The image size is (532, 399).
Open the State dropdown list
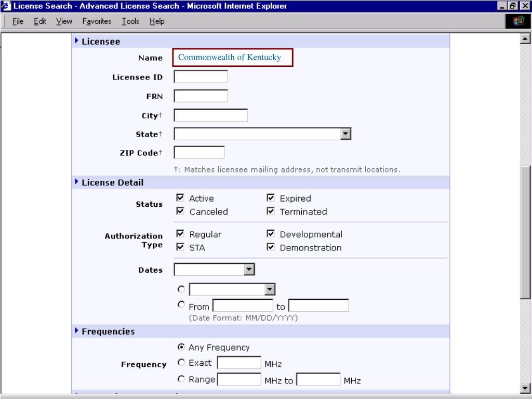(x=345, y=134)
